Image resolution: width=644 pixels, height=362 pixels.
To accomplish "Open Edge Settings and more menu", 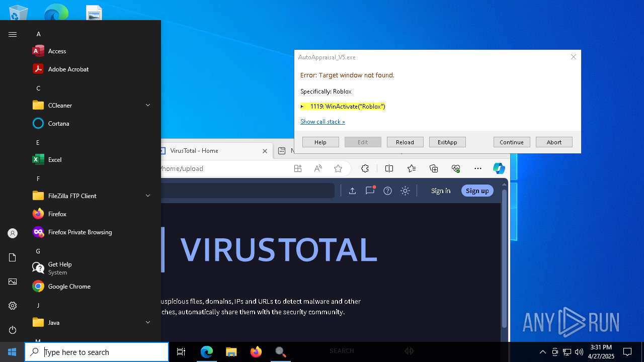I will [478, 168].
